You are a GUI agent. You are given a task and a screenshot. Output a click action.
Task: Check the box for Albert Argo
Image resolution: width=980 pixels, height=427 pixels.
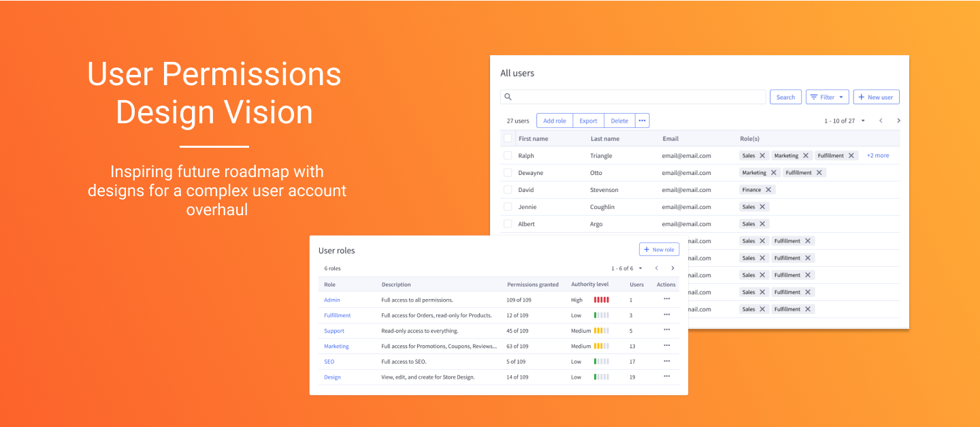click(x=508, y=223)
